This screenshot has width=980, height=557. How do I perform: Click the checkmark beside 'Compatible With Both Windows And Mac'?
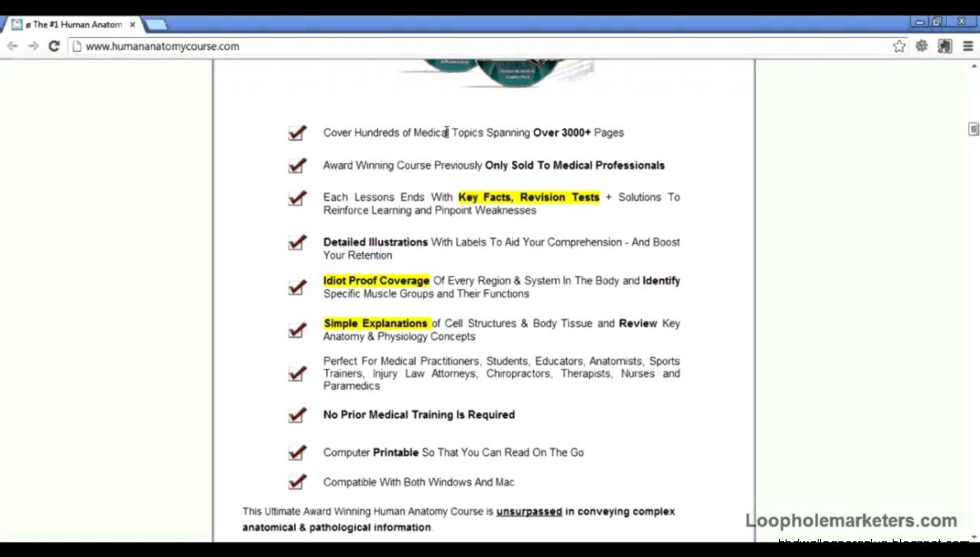(x=297, y=482)
